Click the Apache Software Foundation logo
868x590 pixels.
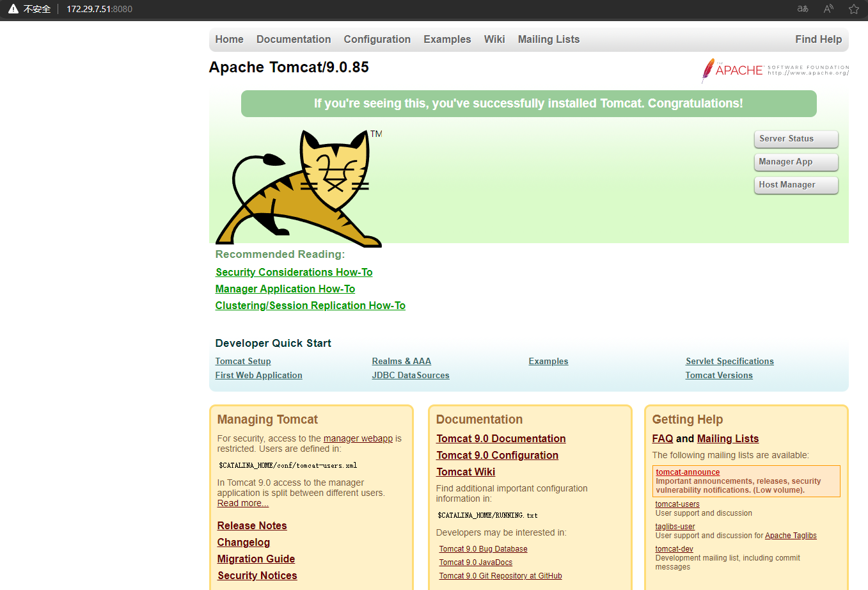click(775, 70)
